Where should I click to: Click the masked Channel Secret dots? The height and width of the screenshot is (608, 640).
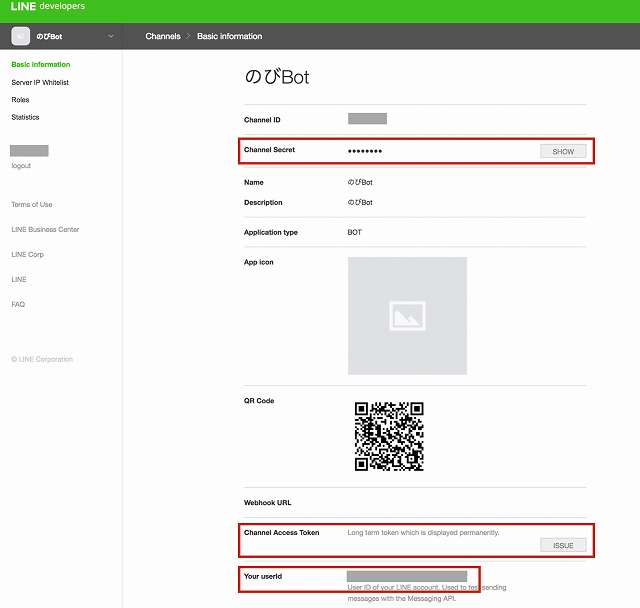tap(365, 151)
